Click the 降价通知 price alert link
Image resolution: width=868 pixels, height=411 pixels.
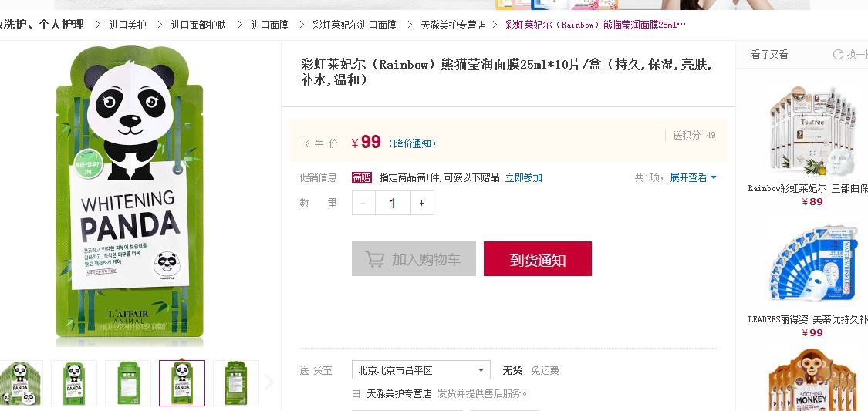[x=414, y=143]
